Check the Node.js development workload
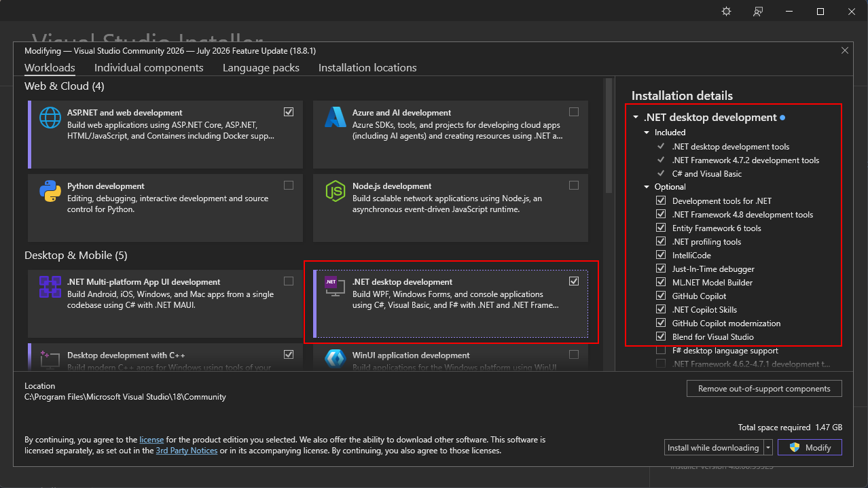 (574, 185)
